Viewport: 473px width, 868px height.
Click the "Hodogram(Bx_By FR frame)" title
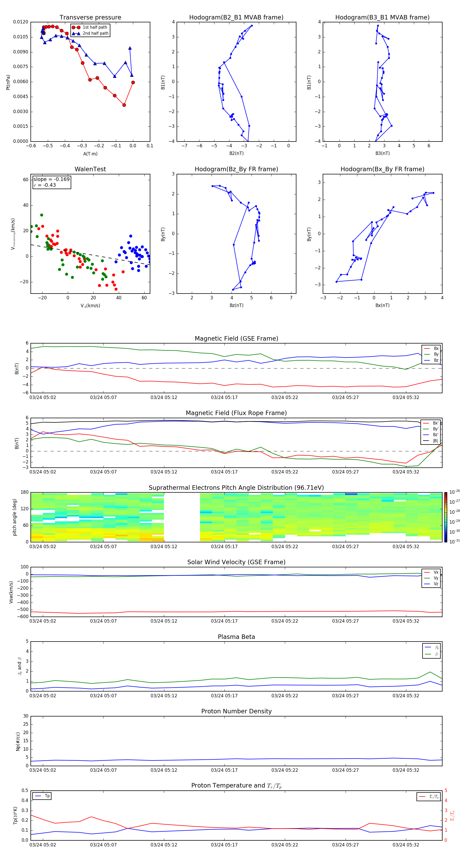click(382, 169)
